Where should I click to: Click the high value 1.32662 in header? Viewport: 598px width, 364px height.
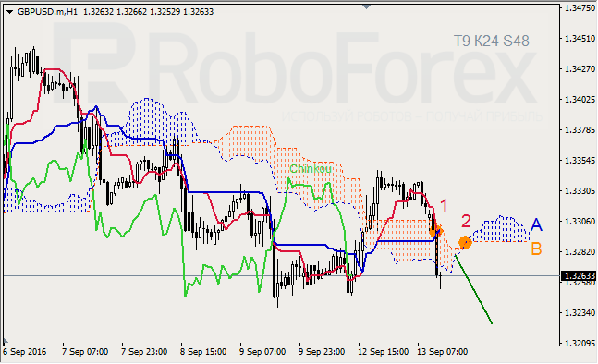(x=131, y=12)
